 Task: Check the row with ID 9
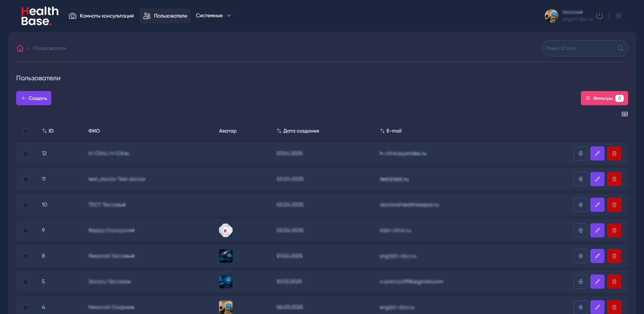coord(26,231)
